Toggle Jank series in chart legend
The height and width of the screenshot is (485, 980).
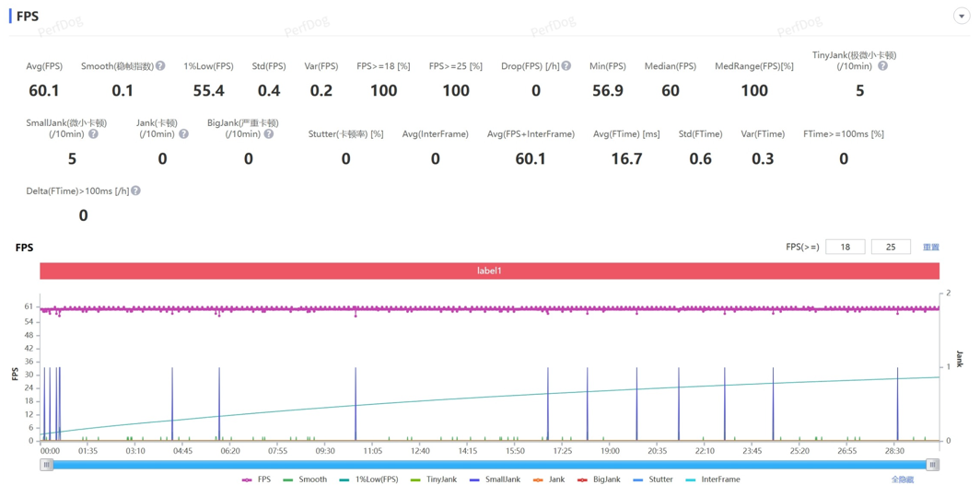coord(548,479)
